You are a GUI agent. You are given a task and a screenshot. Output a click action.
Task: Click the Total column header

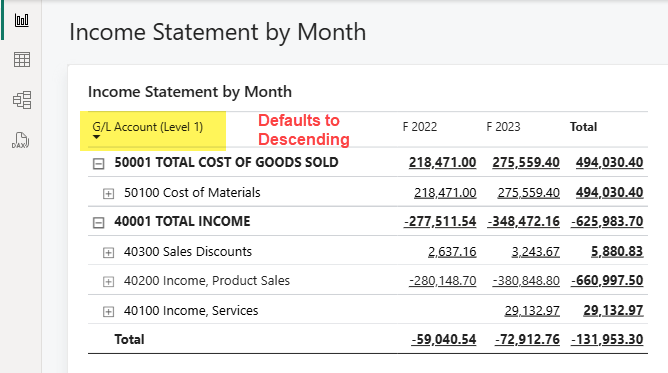(x=583, y=127)
